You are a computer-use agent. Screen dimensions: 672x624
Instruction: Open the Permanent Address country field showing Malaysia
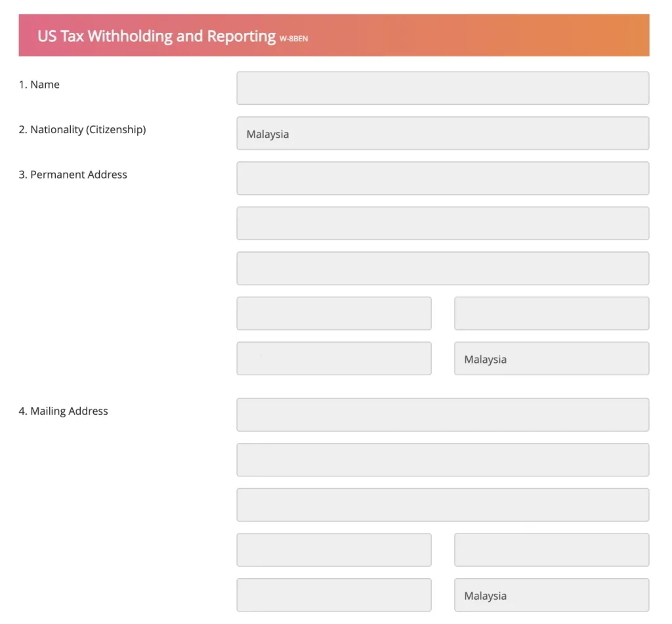tap(551, 359)
